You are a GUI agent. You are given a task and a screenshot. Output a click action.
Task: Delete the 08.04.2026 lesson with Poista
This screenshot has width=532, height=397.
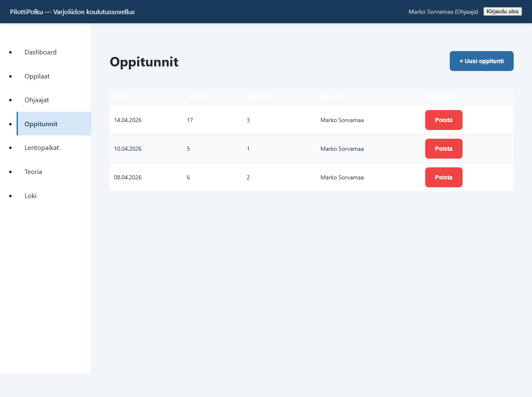443,177
